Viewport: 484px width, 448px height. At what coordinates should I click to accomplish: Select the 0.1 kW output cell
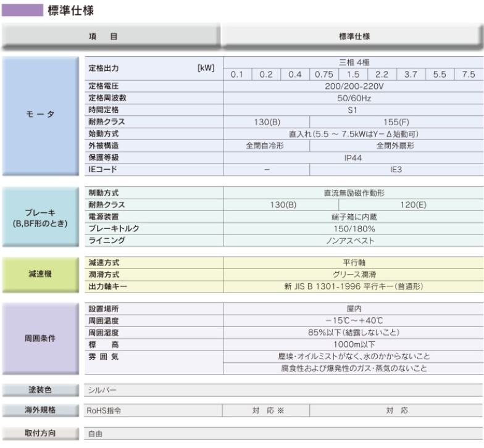tap(237, 75)
